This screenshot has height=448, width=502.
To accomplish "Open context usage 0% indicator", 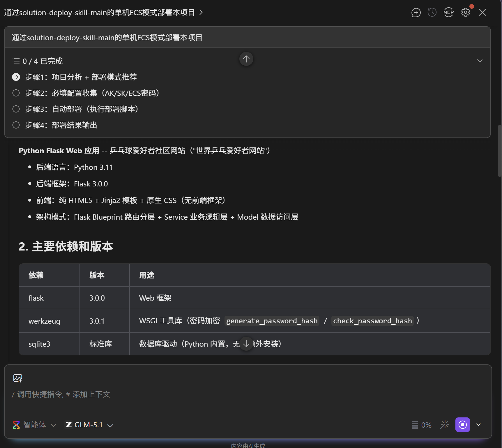I will coord(421,425).
